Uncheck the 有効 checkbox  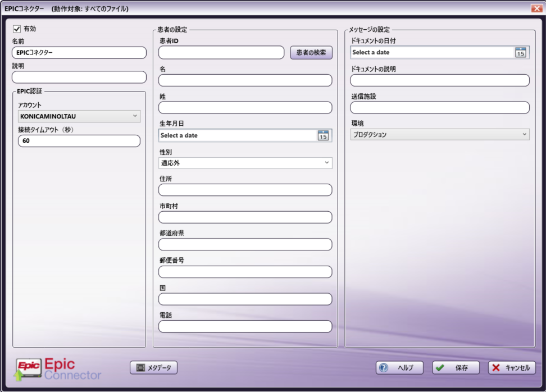(17, 29)
